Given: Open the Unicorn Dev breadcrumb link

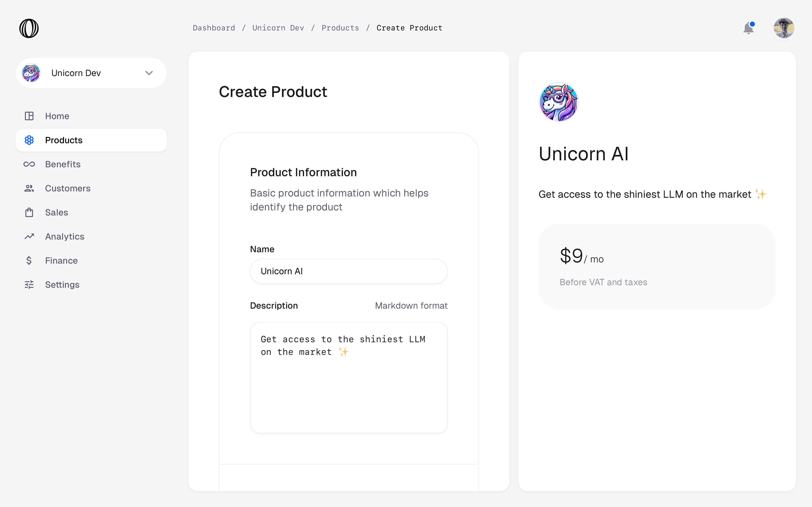Looking at the screenshot, I should [278, 28].
